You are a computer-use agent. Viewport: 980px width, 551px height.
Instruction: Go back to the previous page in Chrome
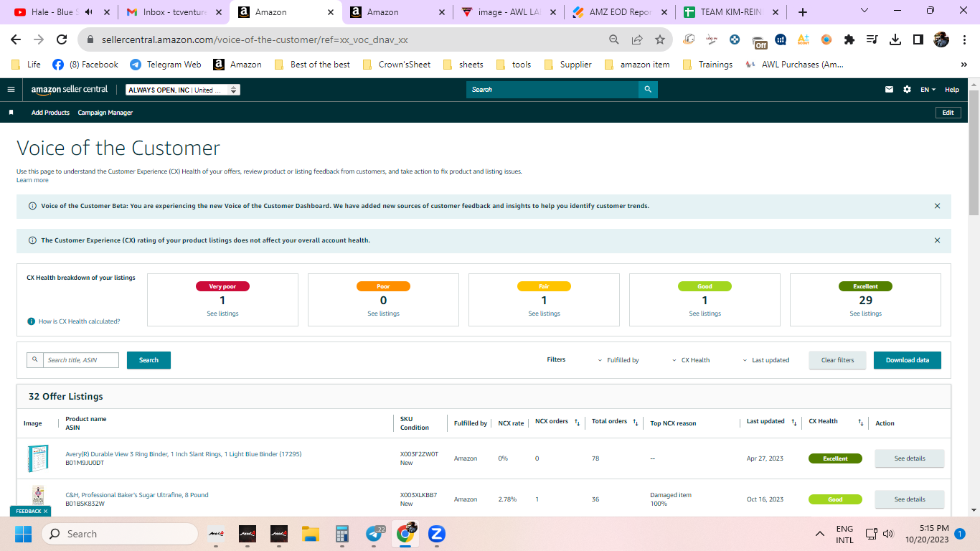coord(16,39)
